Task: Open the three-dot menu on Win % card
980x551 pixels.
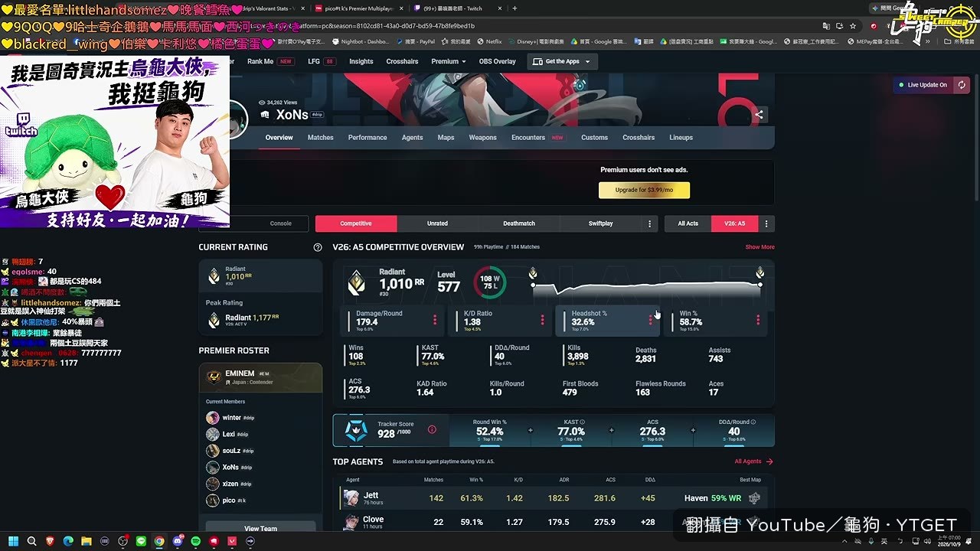Action: tap(758, 320)
